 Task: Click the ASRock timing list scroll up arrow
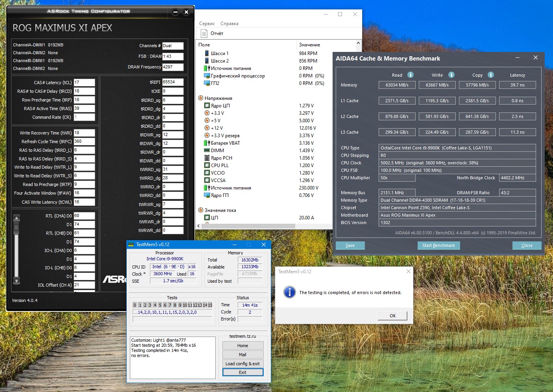pos(17,218)
